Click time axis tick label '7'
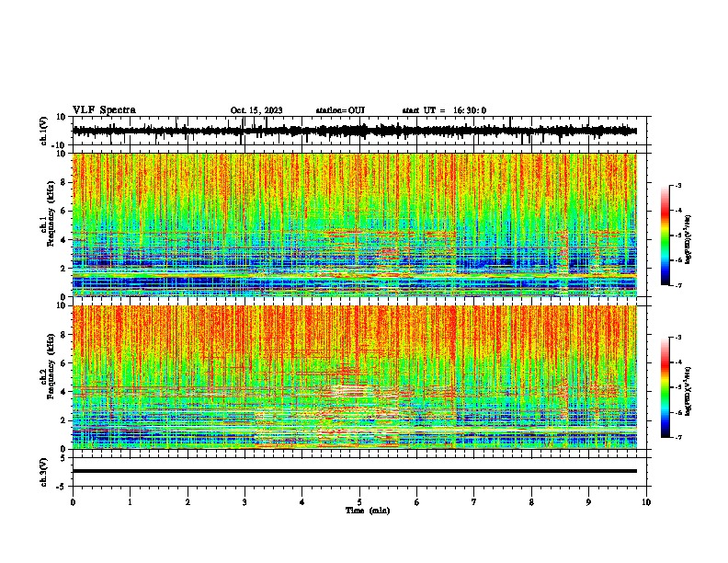Screen dimensions: 728x563 coord(474,502)
